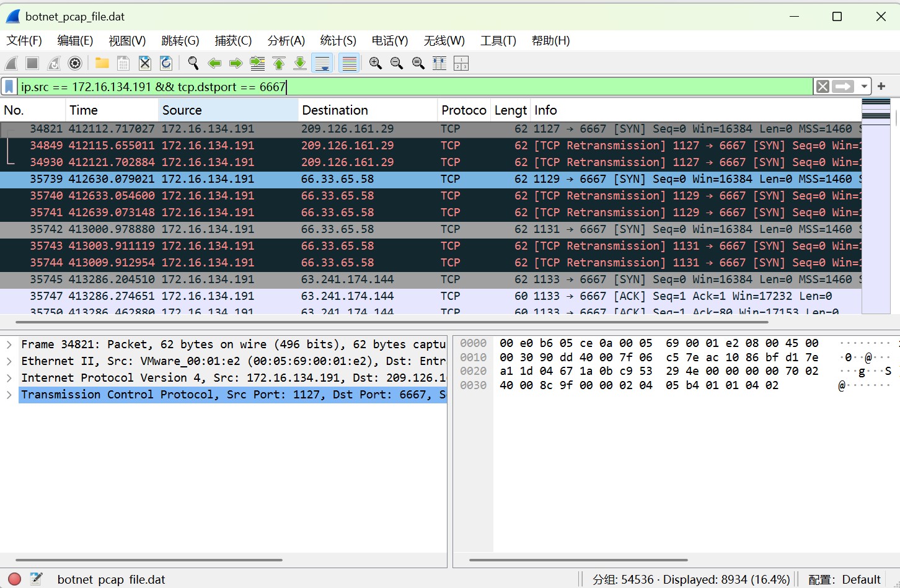Screen dimensions: 900x588
Task: Sort by the Time column header
Action: tap(112, 110)
